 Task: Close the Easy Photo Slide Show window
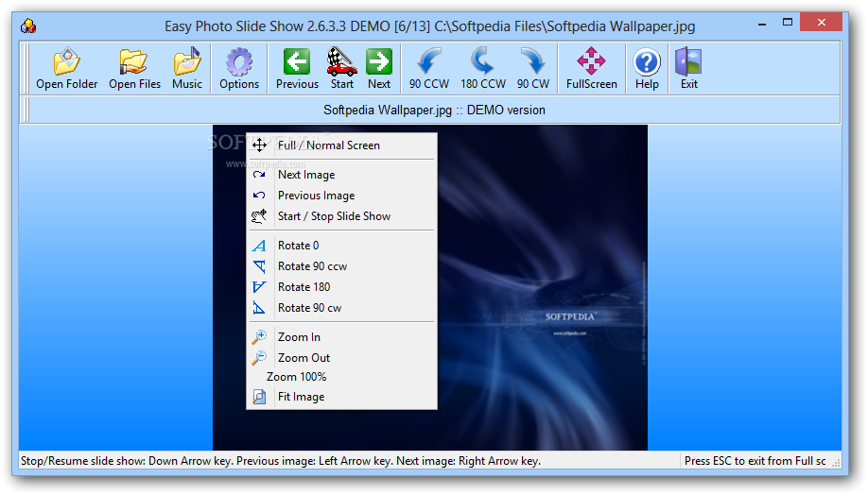[x=822, y=23]
